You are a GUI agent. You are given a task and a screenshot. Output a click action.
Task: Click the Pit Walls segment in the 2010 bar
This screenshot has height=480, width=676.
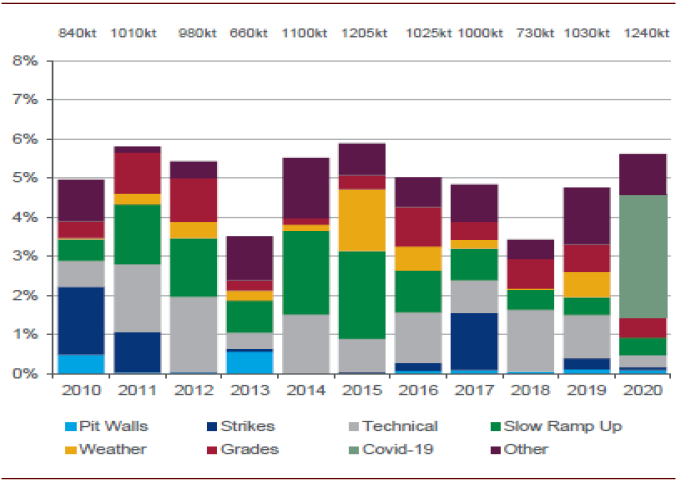[x=81, y=364]
